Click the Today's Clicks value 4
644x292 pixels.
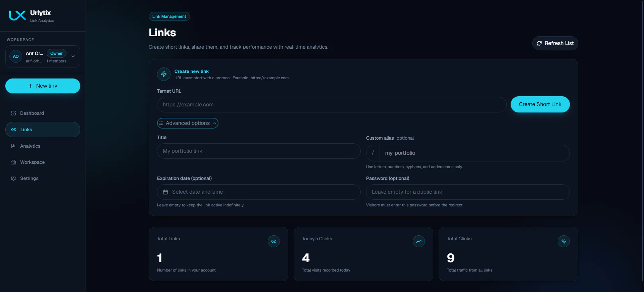(x=306, y=258)
